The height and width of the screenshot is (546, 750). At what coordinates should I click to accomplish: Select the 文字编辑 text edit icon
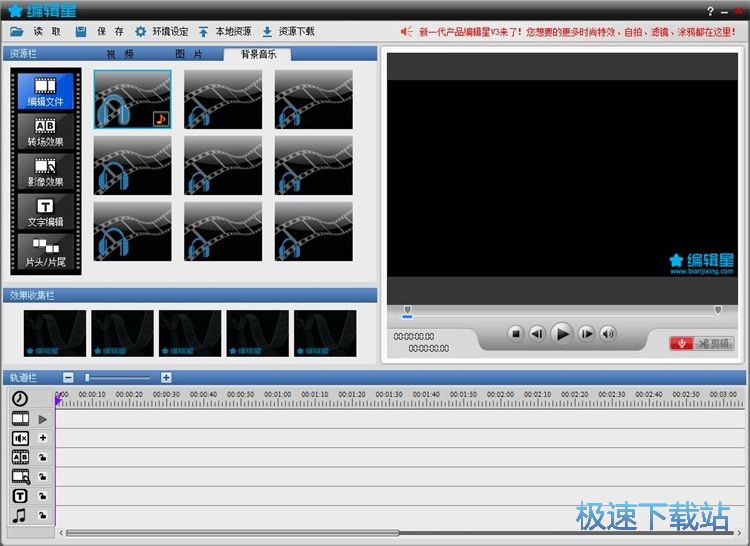45,212
